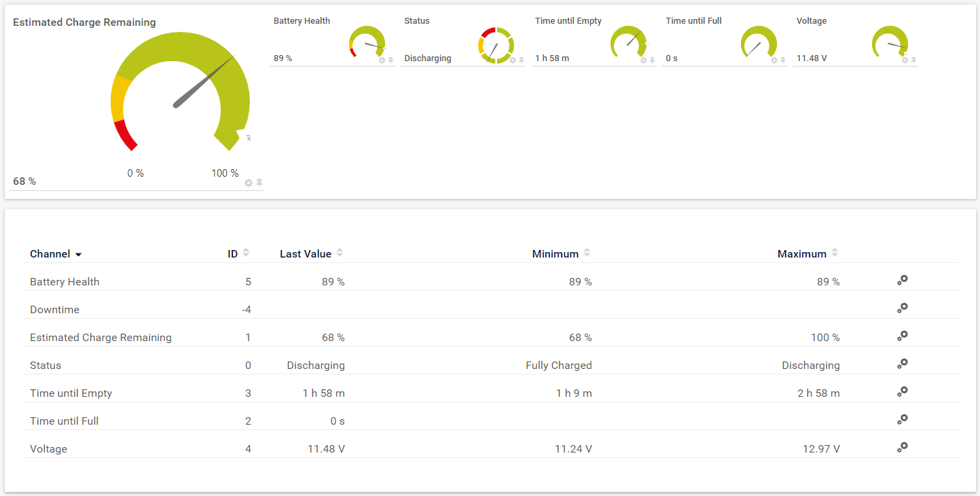Viewport: 980px width, 496px height.
Task: Sort by Last Value column arrows
Action: pos(340,253)
